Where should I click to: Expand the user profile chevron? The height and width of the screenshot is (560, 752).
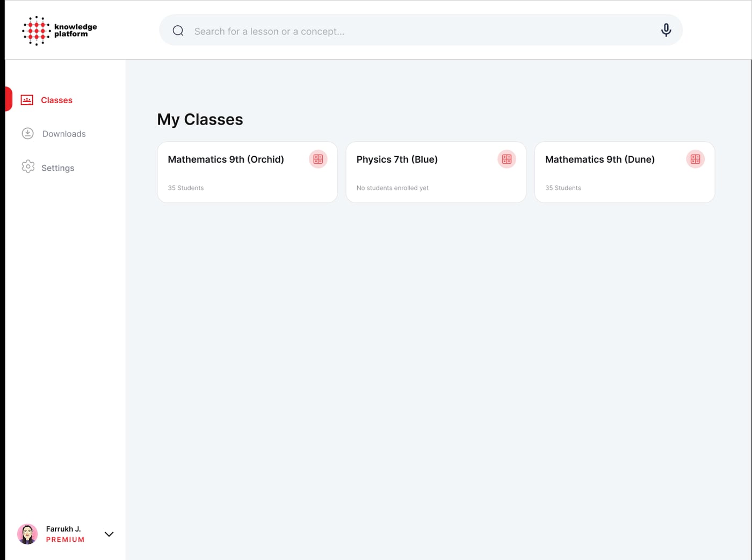pyautogui.click(x=109, y=534)
